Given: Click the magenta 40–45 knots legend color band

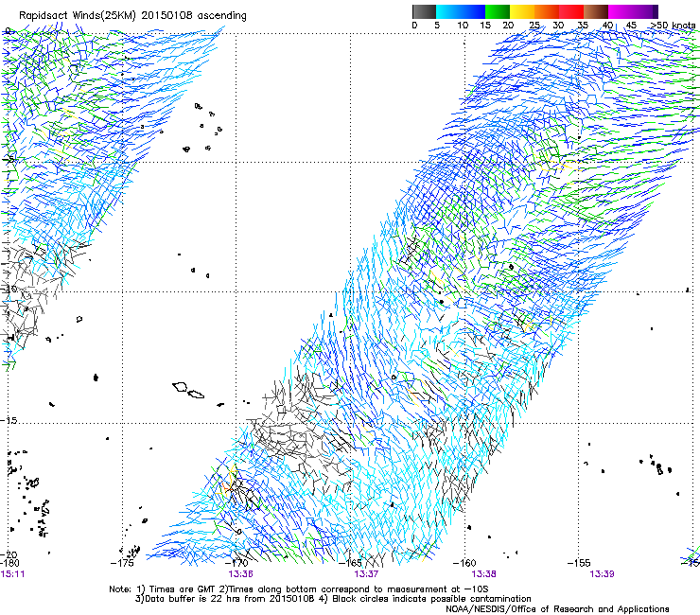Looking at the screenshot, I should pos(621,11).
